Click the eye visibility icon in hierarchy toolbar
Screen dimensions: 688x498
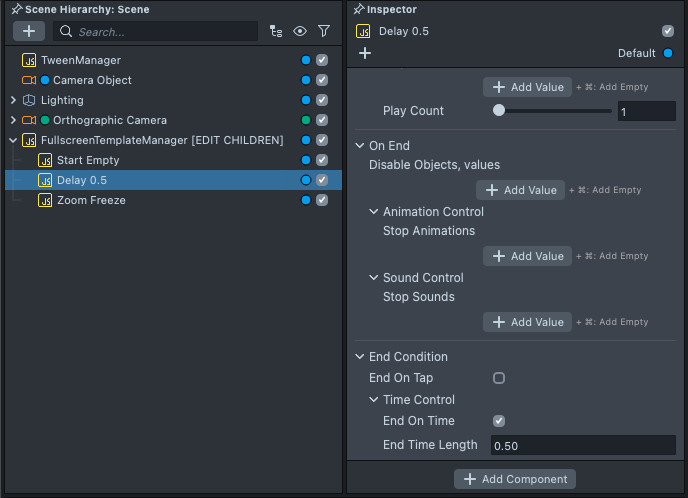(x=300, y=31)
